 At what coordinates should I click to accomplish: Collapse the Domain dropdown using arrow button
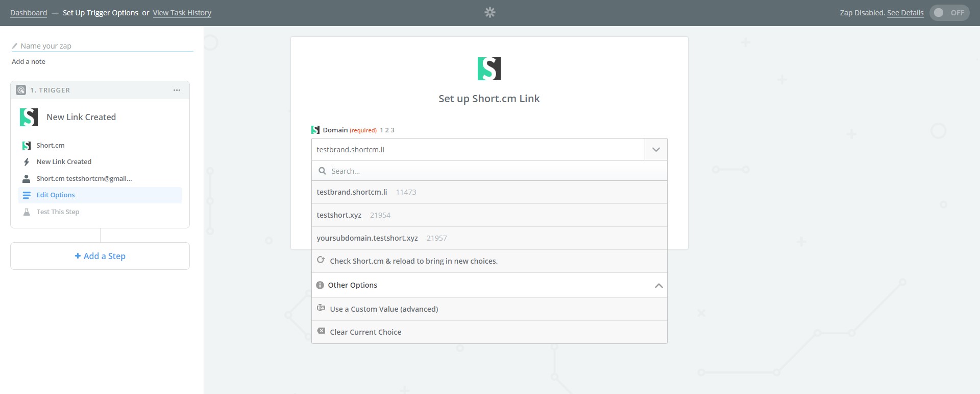point(656,150)
